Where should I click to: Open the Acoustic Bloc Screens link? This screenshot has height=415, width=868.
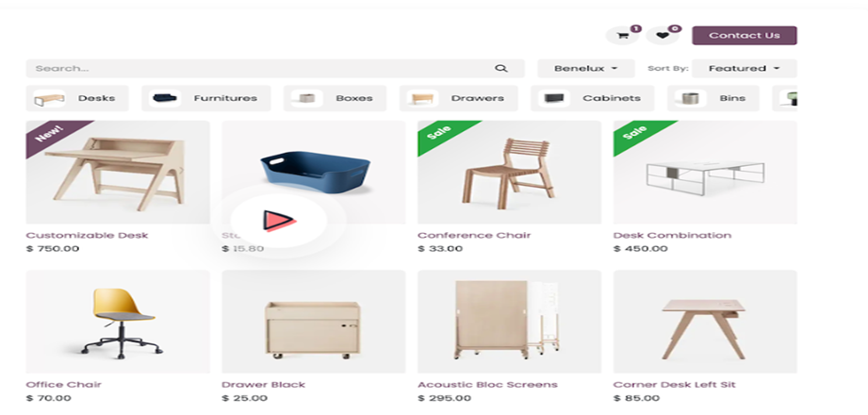click(487, 385)
